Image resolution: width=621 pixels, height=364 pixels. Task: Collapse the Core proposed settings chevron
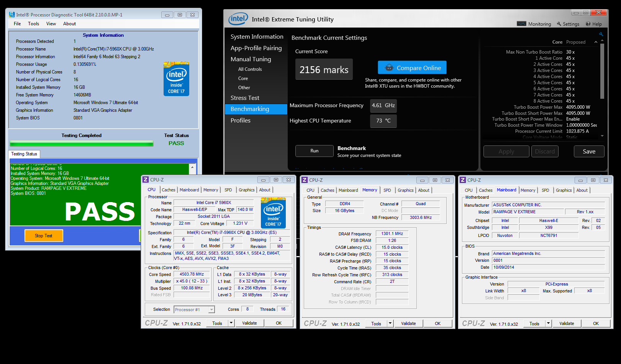pos(596,42)
